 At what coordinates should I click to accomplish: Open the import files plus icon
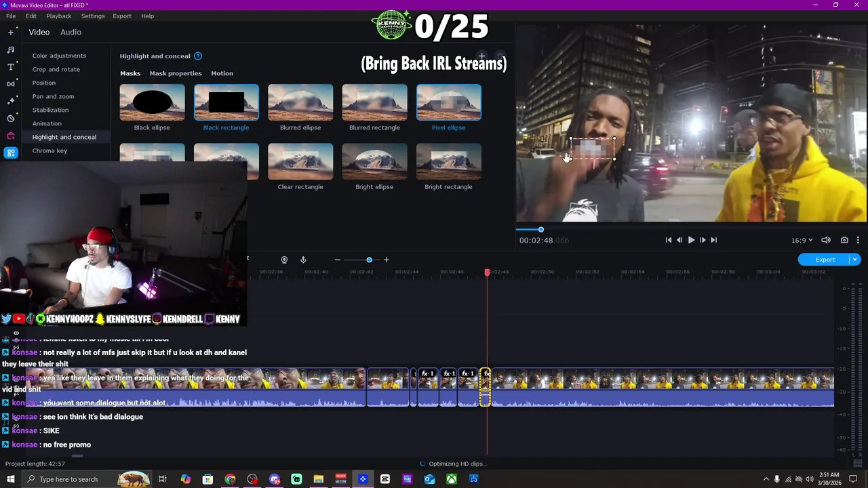pyautogui.click(x=11, y=32)
